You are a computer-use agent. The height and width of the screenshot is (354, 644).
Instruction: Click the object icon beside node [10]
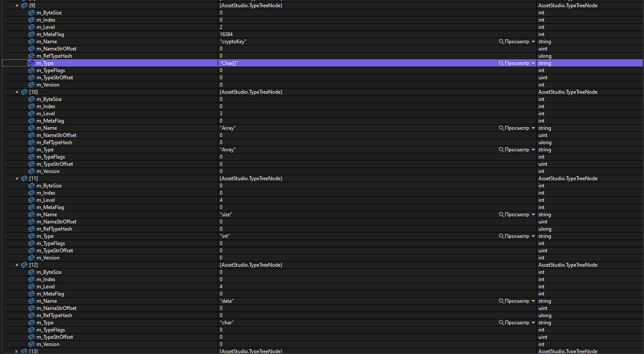click(24, 92)
